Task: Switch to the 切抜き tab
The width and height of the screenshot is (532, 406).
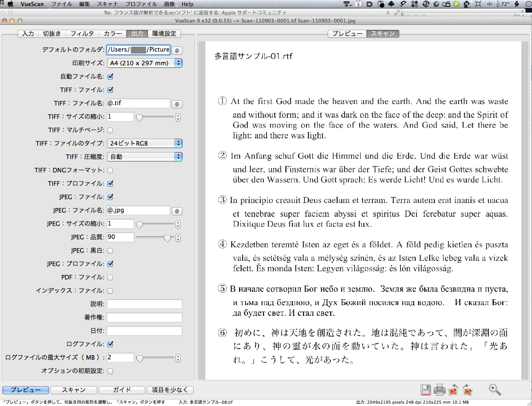Action: 52,34
